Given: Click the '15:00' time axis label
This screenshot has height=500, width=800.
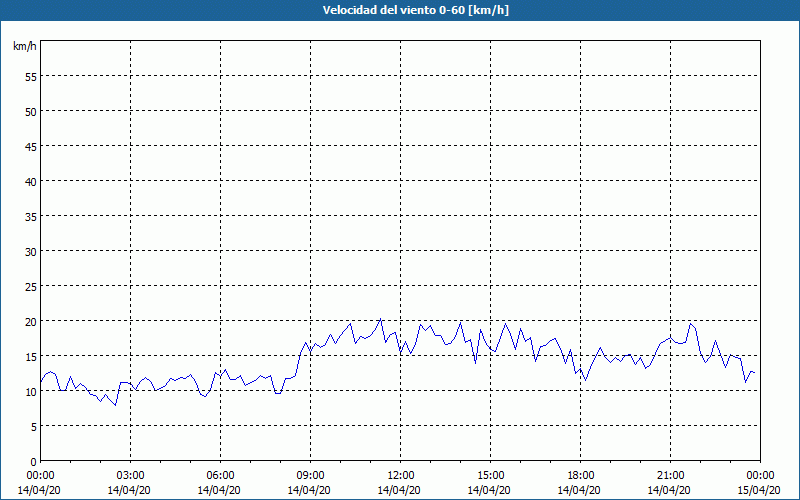Looking at the screenshot, I should (490, 476).
